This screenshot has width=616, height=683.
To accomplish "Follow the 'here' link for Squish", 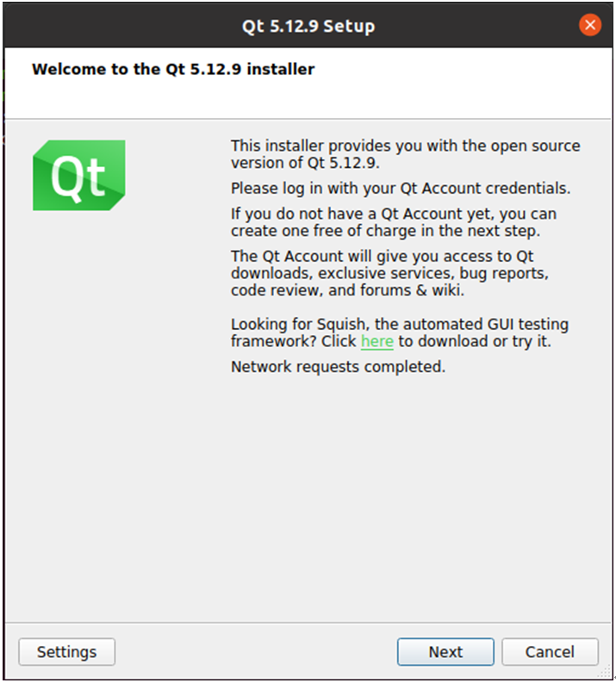I will coord(376,341).
